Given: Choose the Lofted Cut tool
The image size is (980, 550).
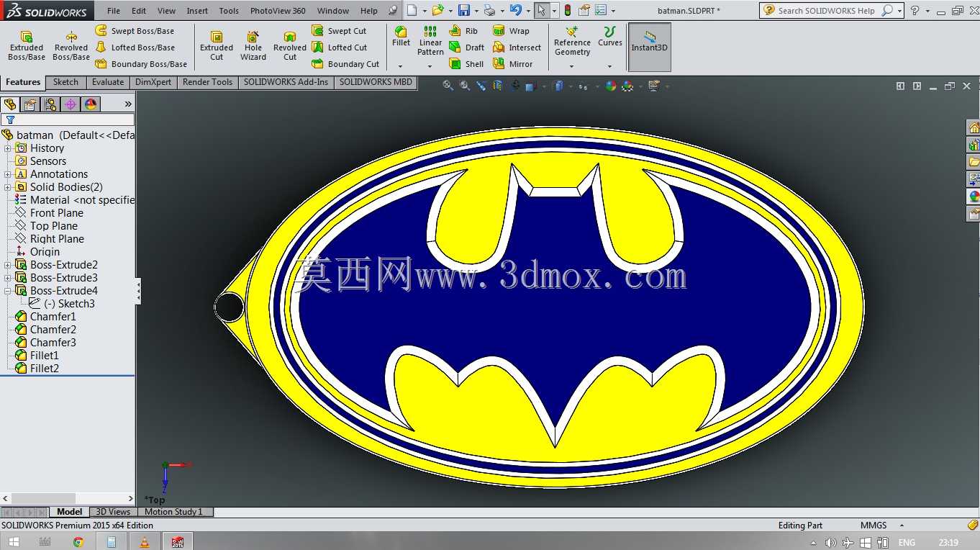Looking at the screenshot, I should click(339, 48).
